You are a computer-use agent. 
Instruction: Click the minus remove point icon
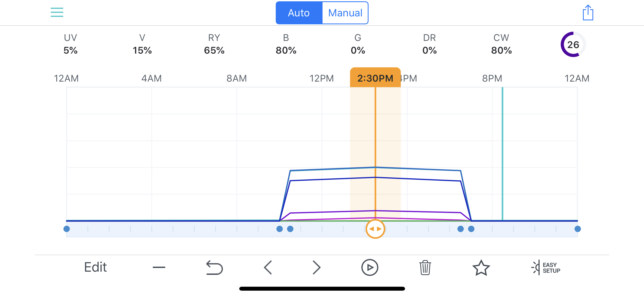point(159,267)
